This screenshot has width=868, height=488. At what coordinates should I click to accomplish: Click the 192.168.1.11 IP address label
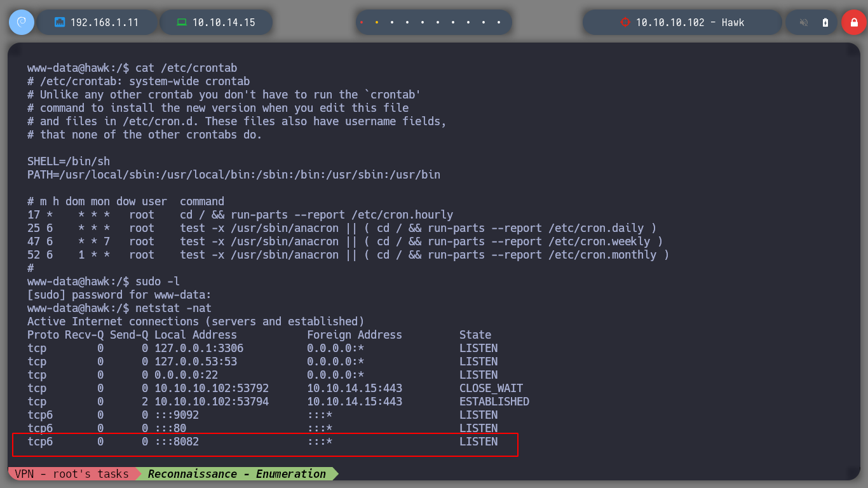click(x=104, y=22)
